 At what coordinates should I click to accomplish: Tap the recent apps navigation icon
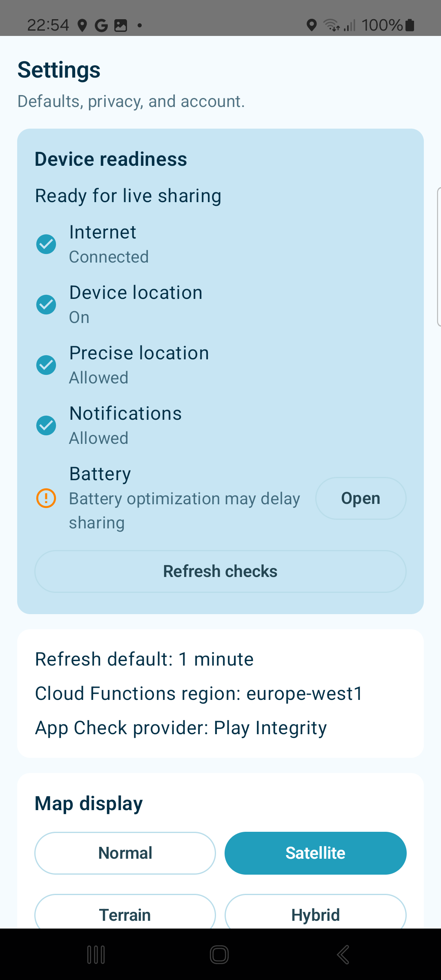[96, 955]
